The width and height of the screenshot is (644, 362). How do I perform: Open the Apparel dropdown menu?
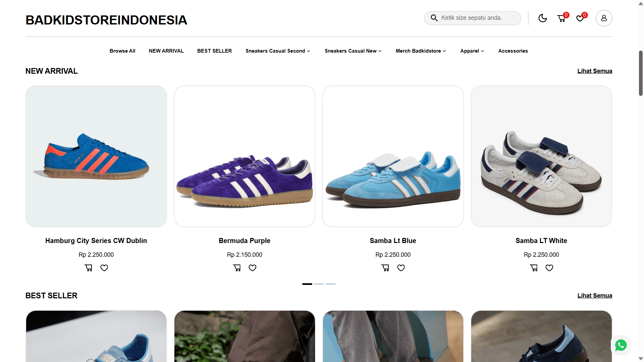[472, 51]
